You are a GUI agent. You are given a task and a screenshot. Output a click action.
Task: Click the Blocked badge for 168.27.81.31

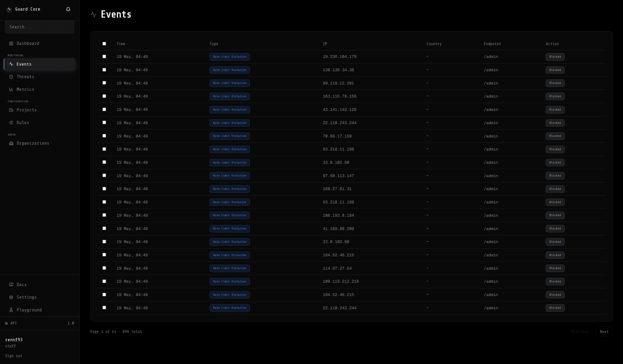coord(555,189)
